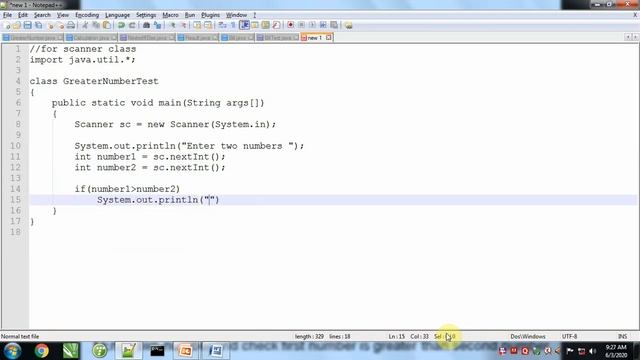Click the Print toolbar icon
Screen dimensions: 640x360
point(71,25)
